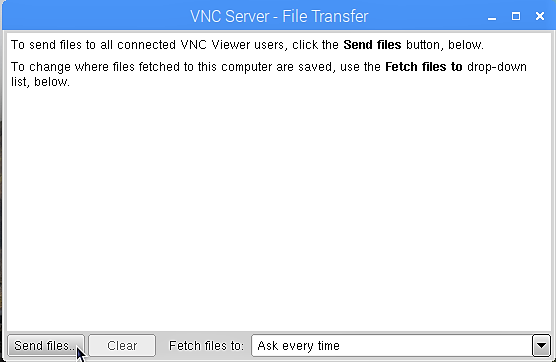
Task: Minimize the File Transfer window
Action: tap(492, 17)
